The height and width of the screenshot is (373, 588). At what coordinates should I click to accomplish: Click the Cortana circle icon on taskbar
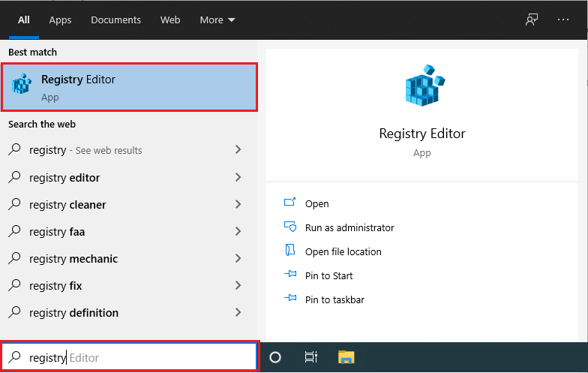click(275, 357)
